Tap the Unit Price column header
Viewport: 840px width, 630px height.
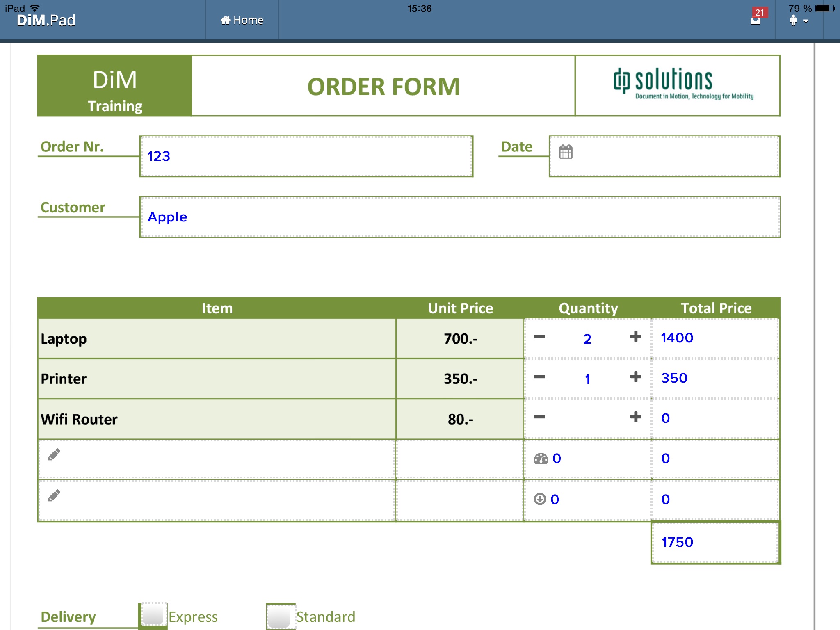(x=460, y=308)
